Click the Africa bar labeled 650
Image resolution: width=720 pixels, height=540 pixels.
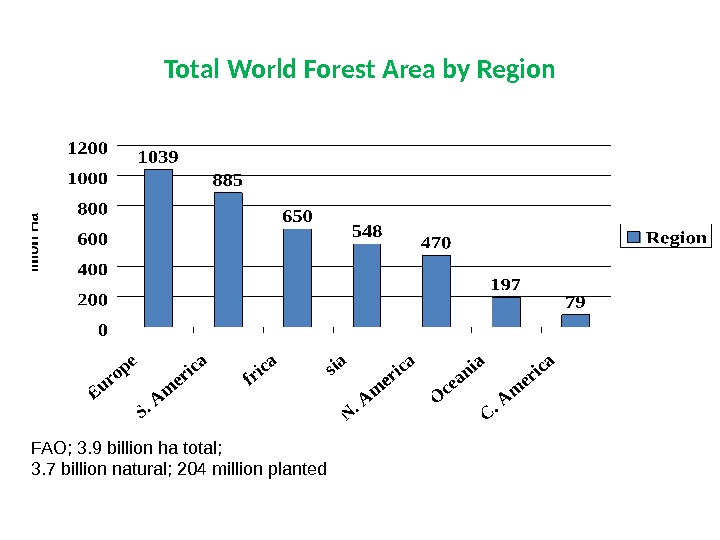click(x=298, y=278)
